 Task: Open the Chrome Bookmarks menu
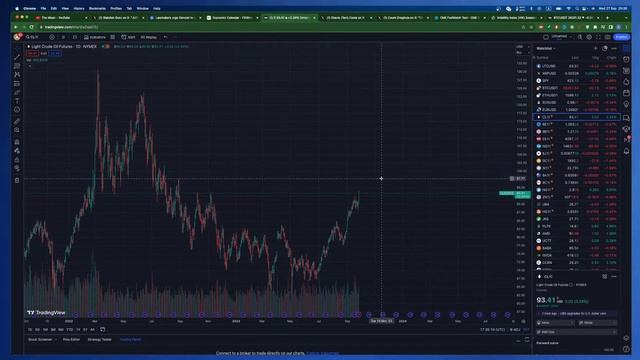click(97, 8)
